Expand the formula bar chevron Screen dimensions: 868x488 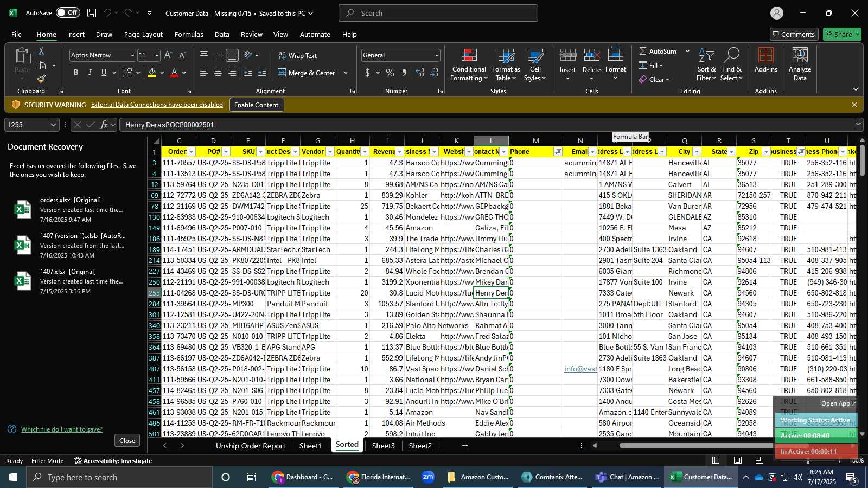point(858,125)
